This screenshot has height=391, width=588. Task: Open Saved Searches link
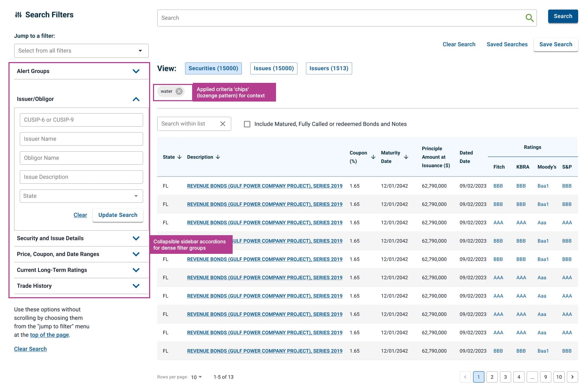point(507,44)
